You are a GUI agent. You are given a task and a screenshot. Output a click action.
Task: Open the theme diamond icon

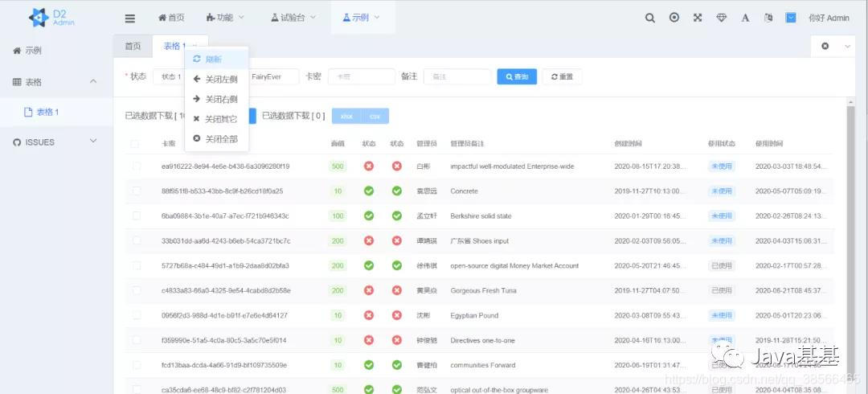click(x=721, y=18)
